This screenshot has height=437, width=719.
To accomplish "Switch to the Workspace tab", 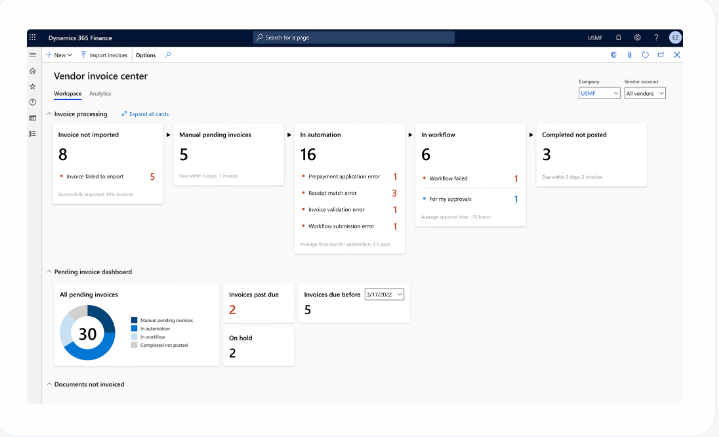I will coord(67,94).
